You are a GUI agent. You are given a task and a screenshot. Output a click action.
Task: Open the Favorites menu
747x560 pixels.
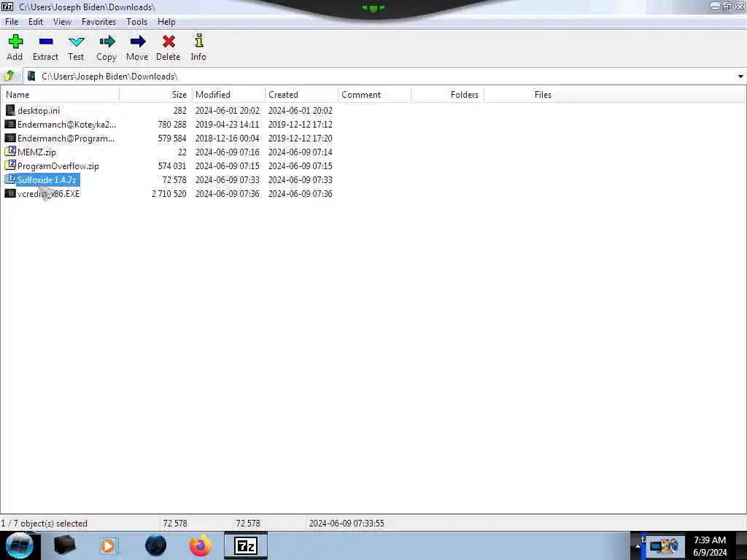click(98, 22)
